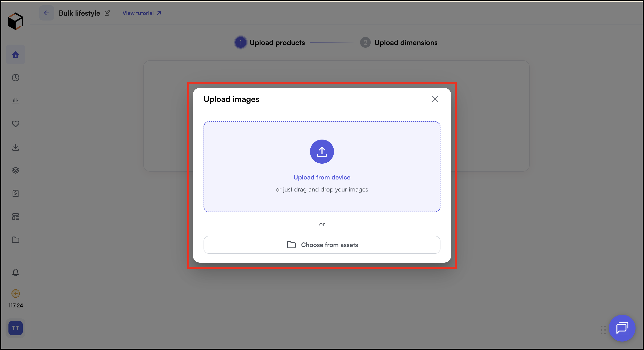
Task: Click the round upload arrow icon
Action: coord(322,152)
